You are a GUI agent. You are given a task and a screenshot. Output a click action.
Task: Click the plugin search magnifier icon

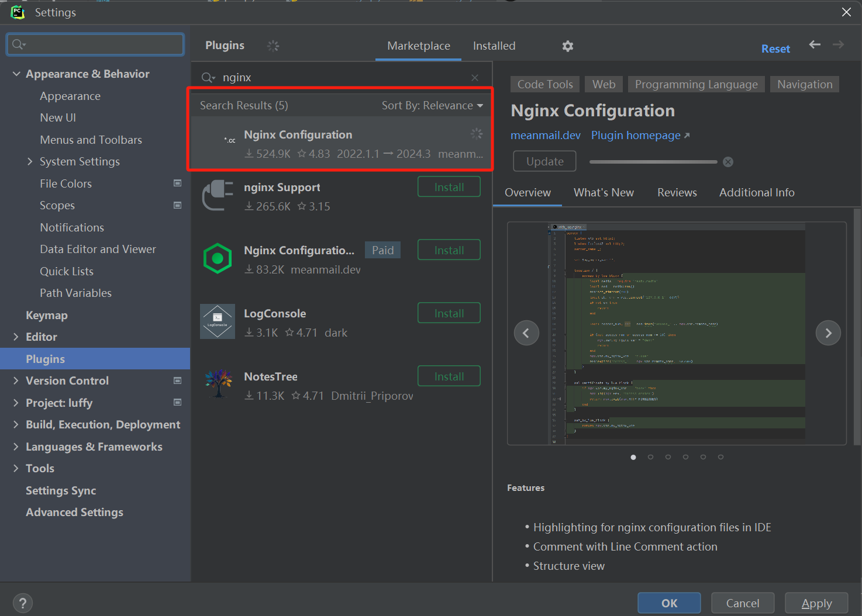[208, 78]
